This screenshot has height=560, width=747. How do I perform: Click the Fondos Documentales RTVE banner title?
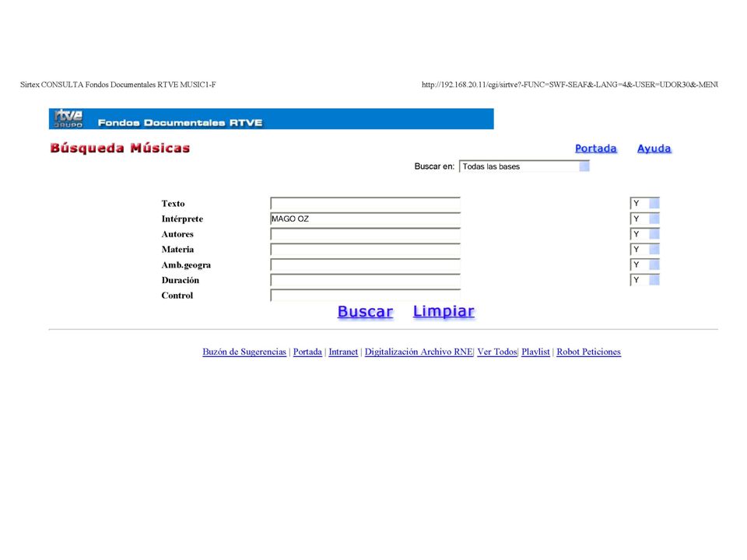coord(180,123)
